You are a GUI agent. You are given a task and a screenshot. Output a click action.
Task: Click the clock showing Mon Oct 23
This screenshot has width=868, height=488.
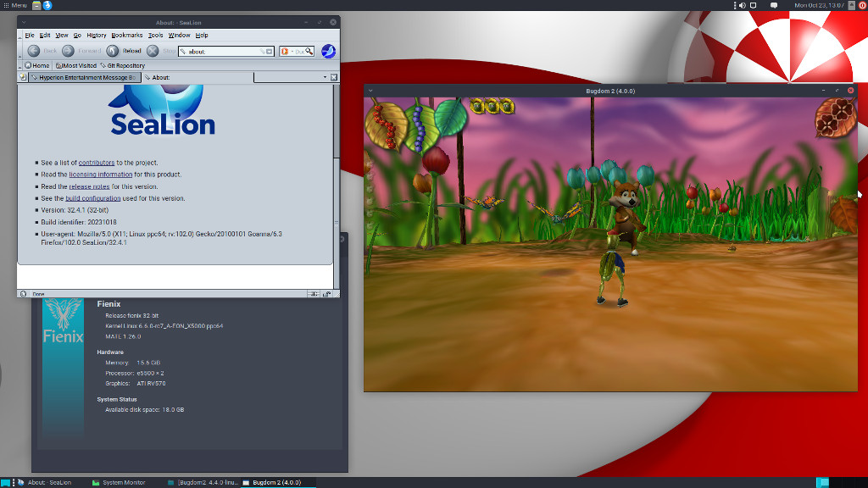pos(819,5)
